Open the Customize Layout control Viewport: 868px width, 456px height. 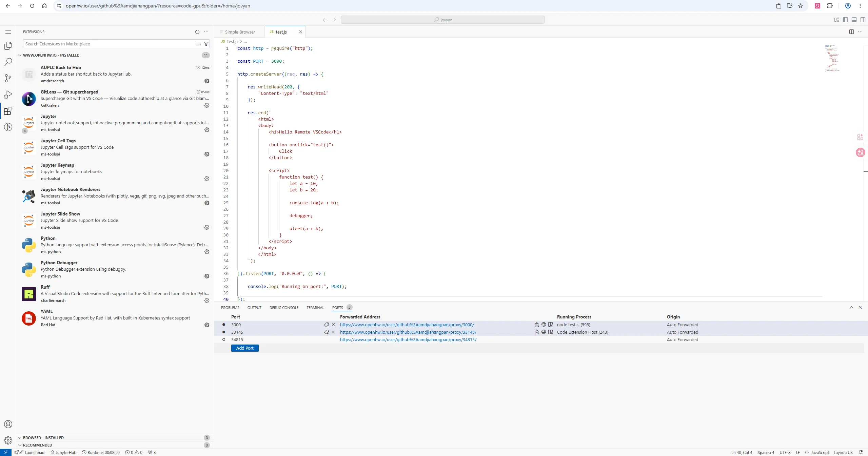(x=836, y=20)
